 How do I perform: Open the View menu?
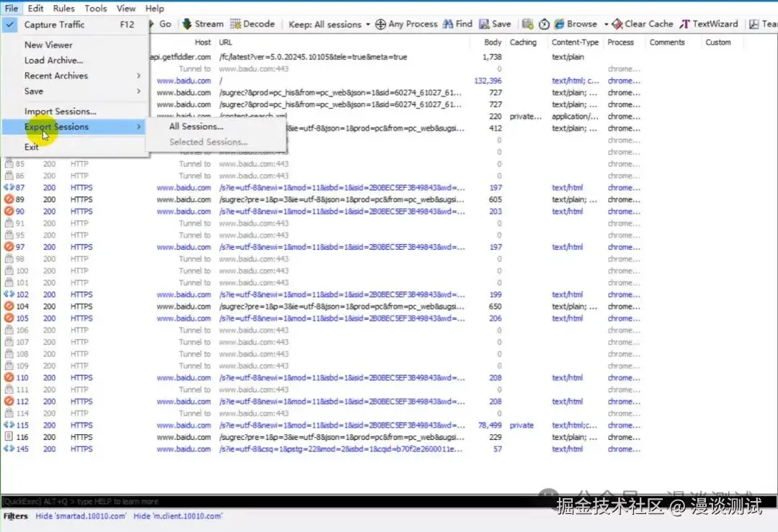125,9
